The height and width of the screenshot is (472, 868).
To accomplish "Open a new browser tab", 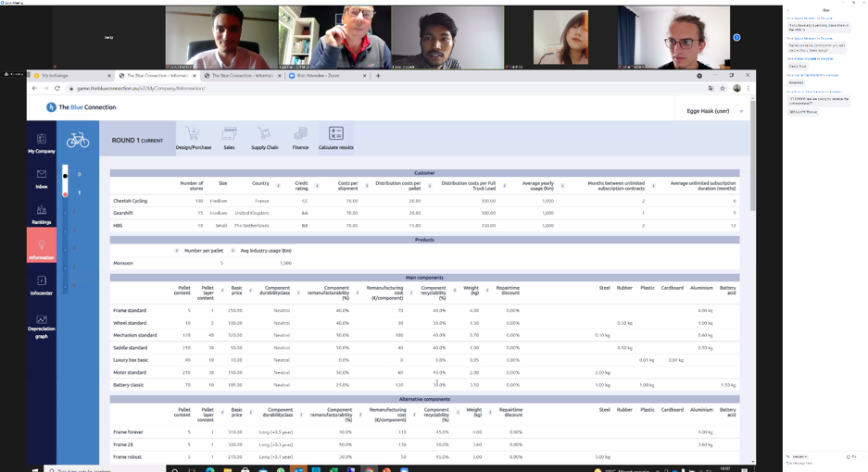I will (378, 76).
